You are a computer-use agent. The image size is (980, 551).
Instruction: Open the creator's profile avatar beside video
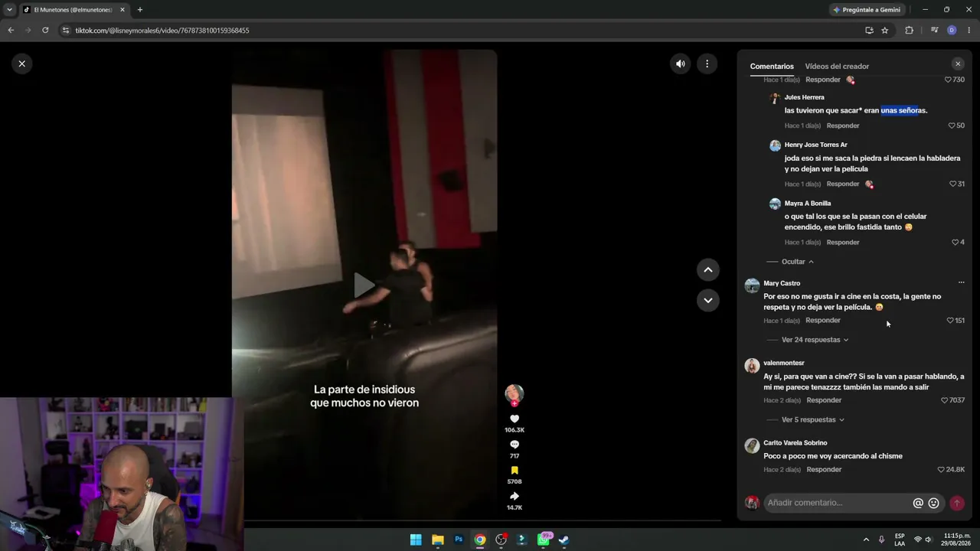(x=514, y=394)
